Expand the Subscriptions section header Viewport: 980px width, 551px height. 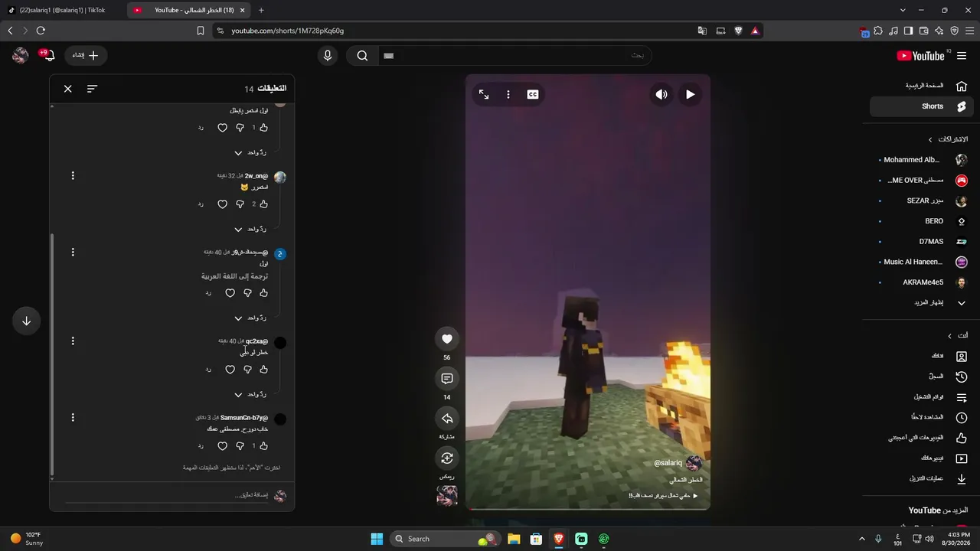click(948, 139)
